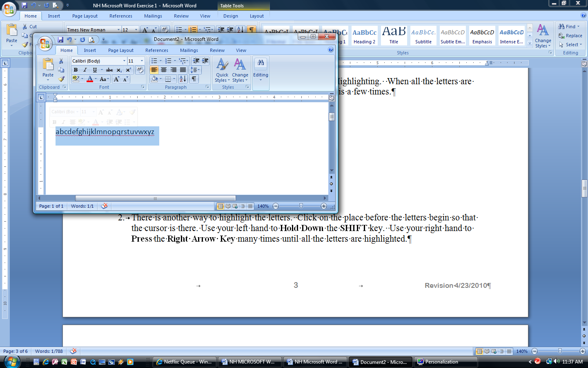Viewport: 588px width, 368px height.
Task: Toggle Show/Hide paragraph marks in Document2
Action: 194,79
